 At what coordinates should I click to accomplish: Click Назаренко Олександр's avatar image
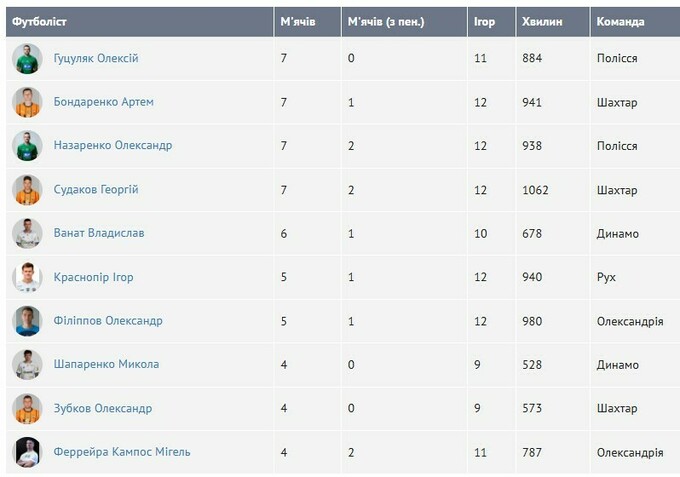tap(27, 146)
